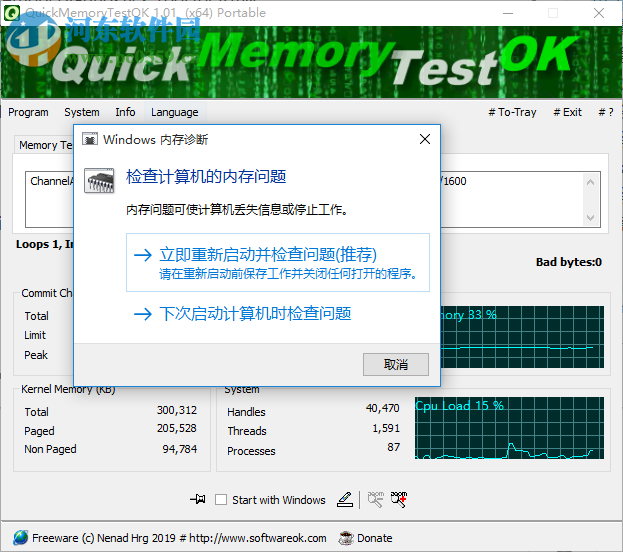
Task: Click the pencil edit icon
Action: [345, 500]
